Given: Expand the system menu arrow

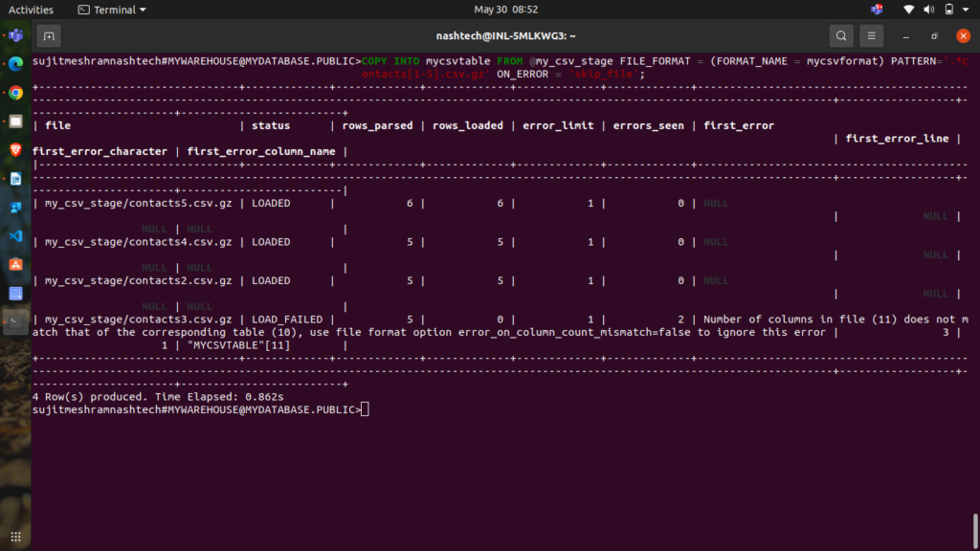Looking at the screenshot, I should 965,10.
